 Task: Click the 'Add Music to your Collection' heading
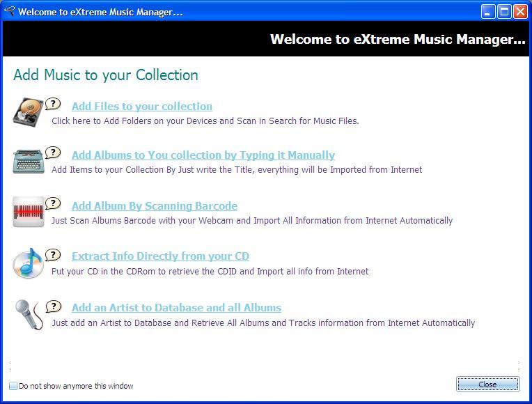(106, 75)
